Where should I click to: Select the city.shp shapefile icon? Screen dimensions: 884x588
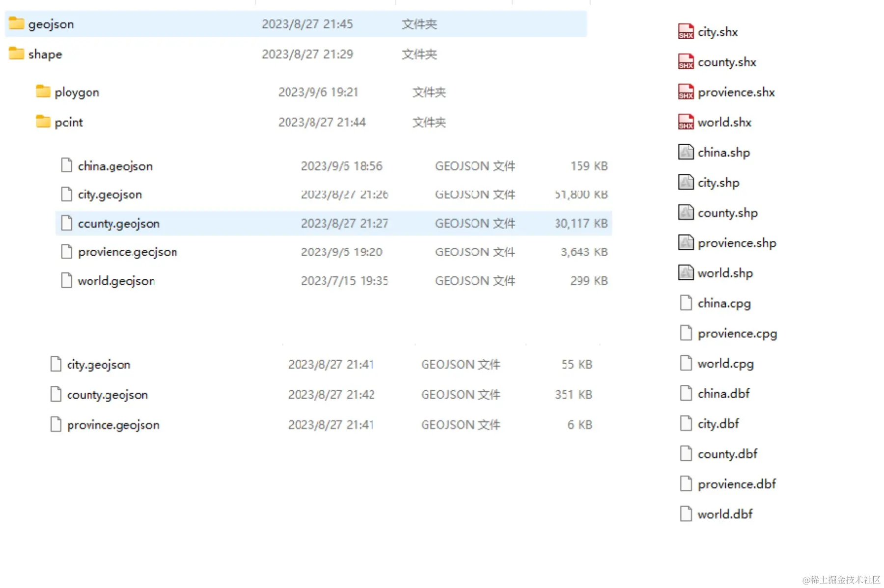coord(686,183)
